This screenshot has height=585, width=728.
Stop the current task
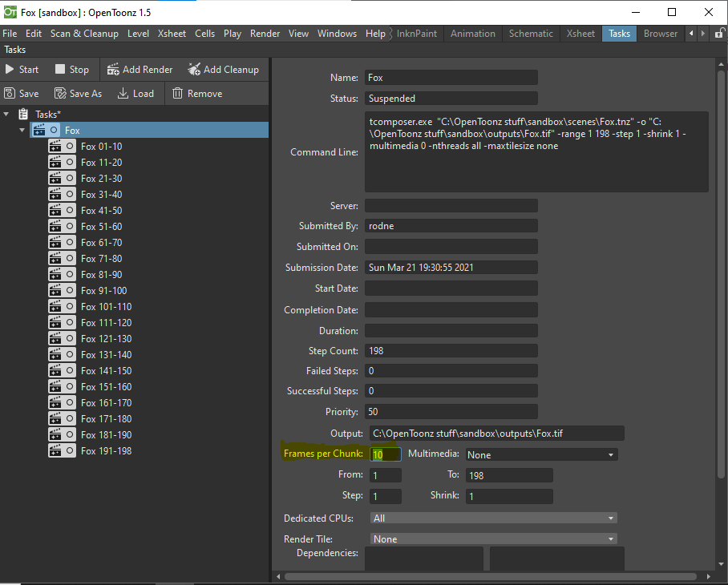tap(71, 69)
